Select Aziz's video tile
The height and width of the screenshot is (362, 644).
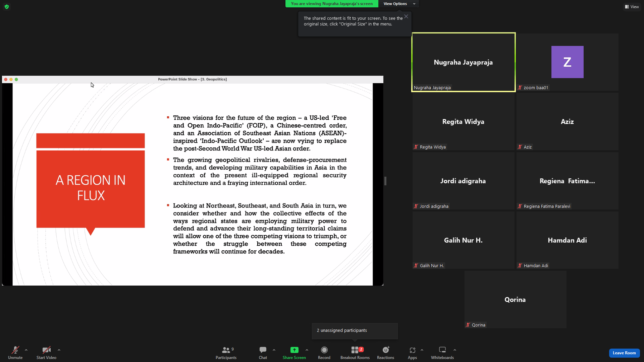567,121
